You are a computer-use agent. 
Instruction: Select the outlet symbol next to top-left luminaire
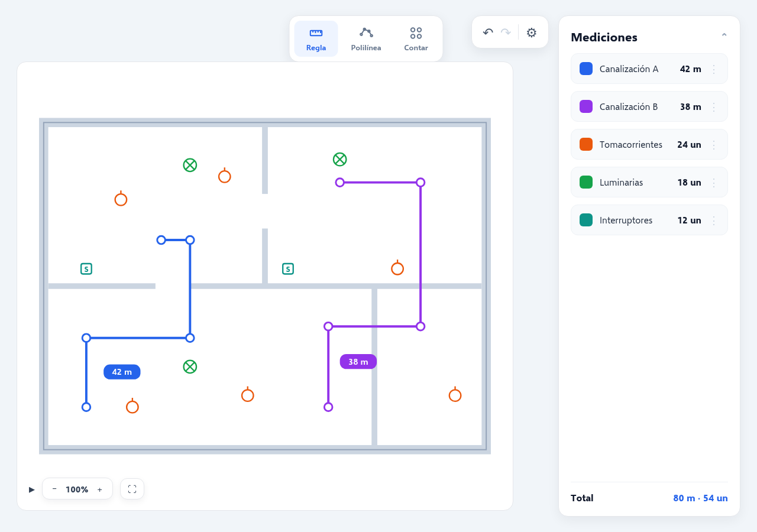coord(224,176)
